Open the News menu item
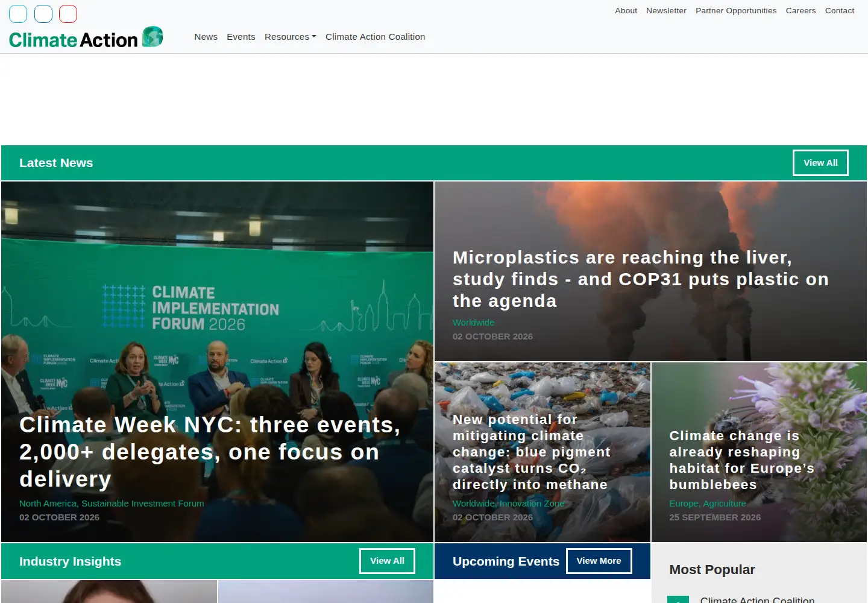Viewport: 868px width, 603px height. click(206, 37)
